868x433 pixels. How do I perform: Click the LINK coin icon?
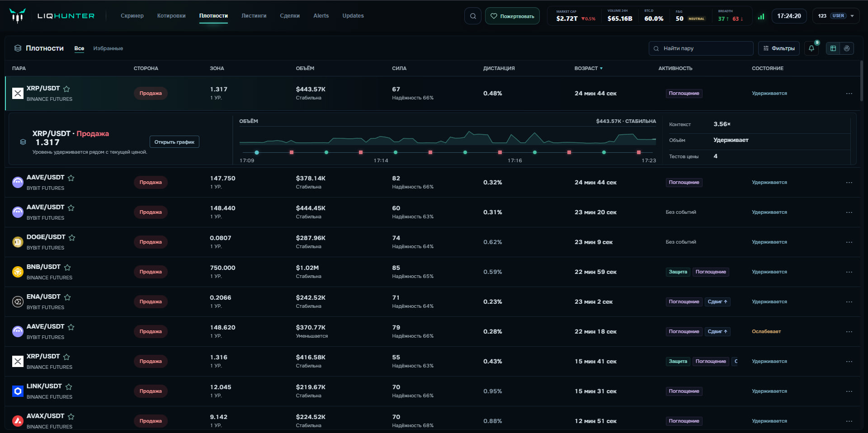coord(18,391)
